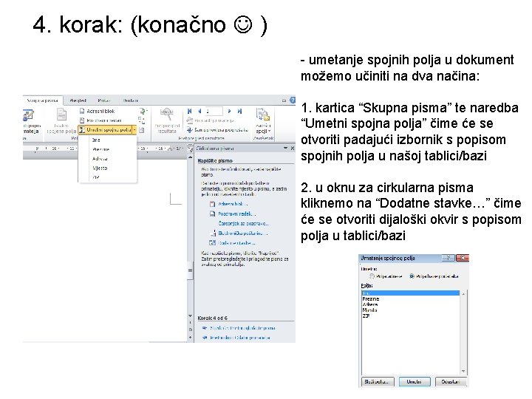Screen dimensions: 532x399
Task: Click the match fields icon
Action: click(142, 120)
